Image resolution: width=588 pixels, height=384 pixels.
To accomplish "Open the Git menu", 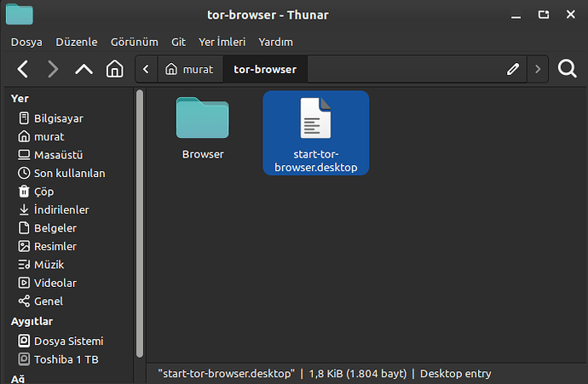I will [178, 42].
